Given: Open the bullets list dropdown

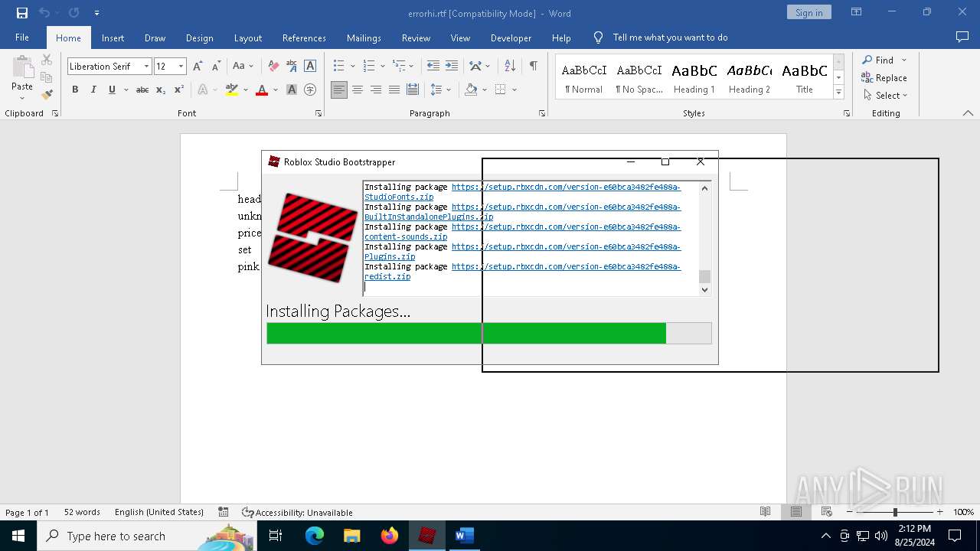Looking at the screenshot, I should click(x=352, y=67).
